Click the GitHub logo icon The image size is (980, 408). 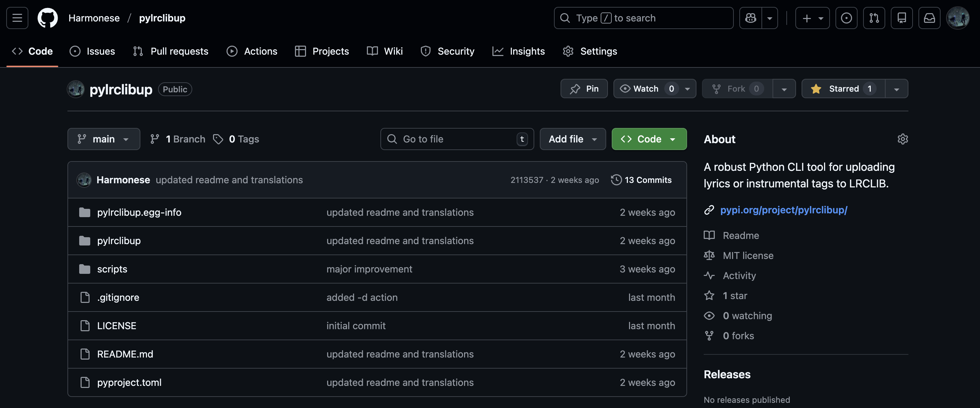(48, 18)
